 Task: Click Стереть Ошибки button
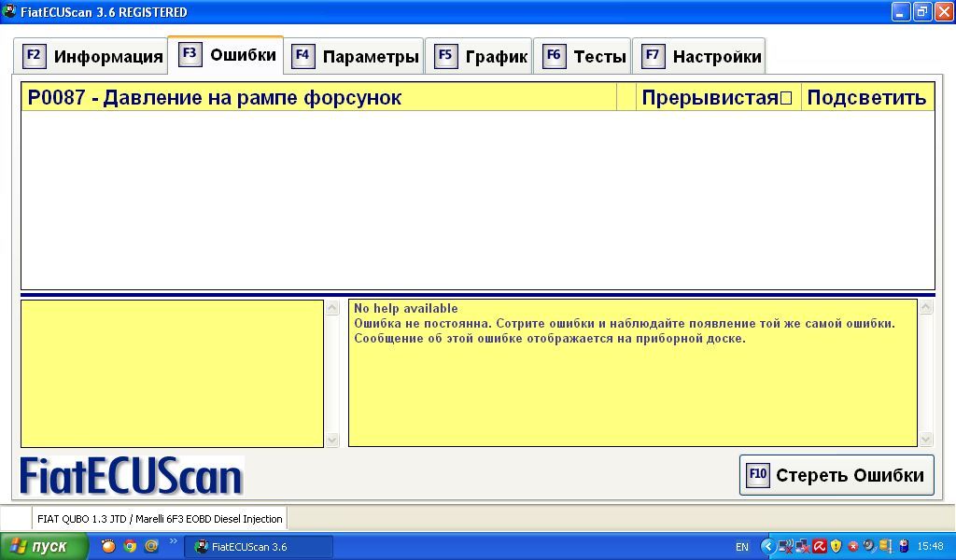(x=836, y=475)
